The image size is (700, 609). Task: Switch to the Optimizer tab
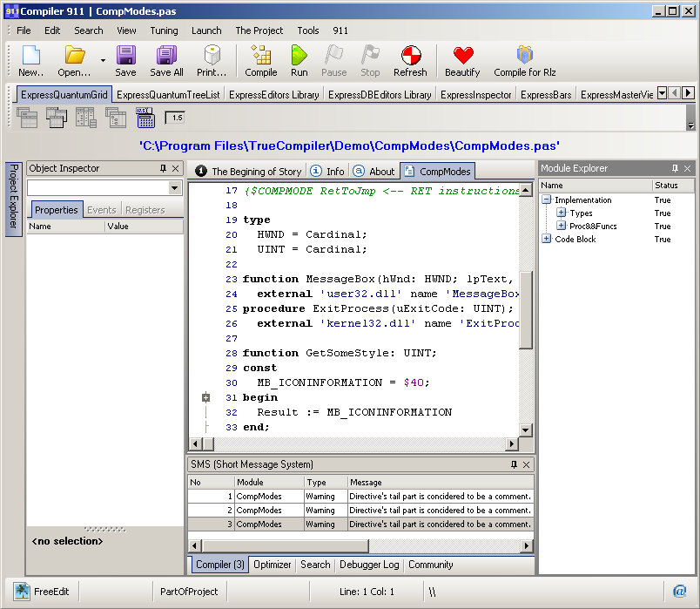[x=272, y=565]
